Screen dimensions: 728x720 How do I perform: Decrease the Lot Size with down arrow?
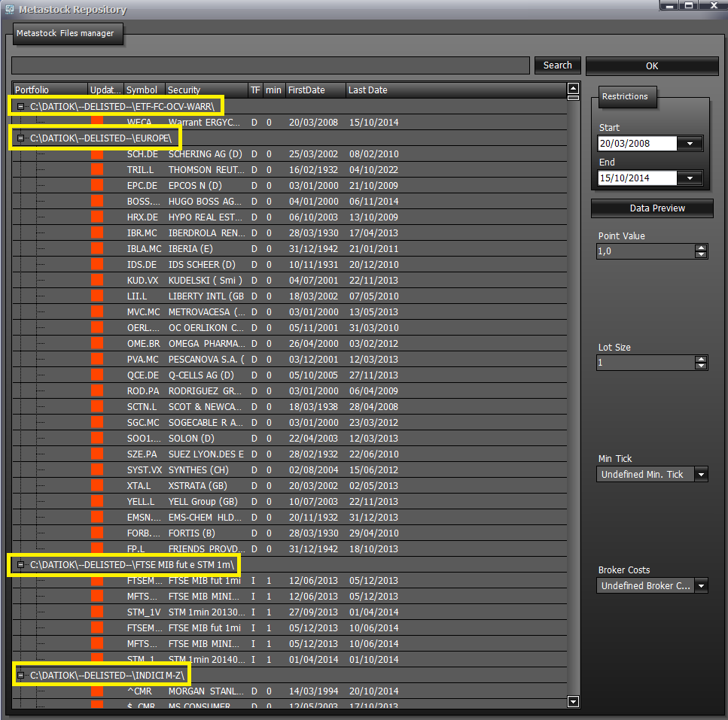[701, 366]
